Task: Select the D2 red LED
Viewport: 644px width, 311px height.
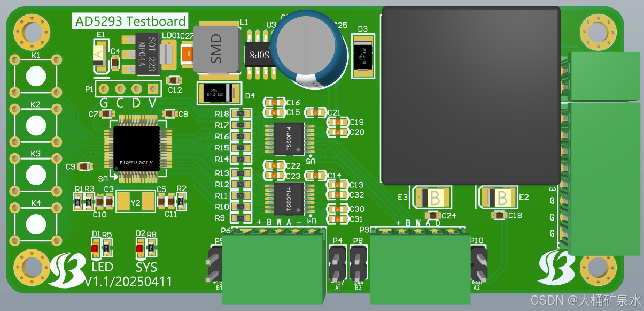Action: click(140, 248)
